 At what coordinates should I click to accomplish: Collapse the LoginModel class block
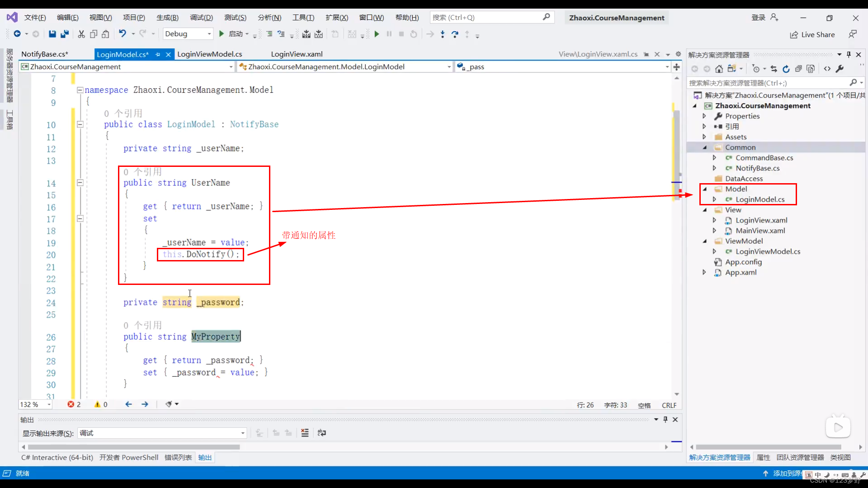(80, 124)
